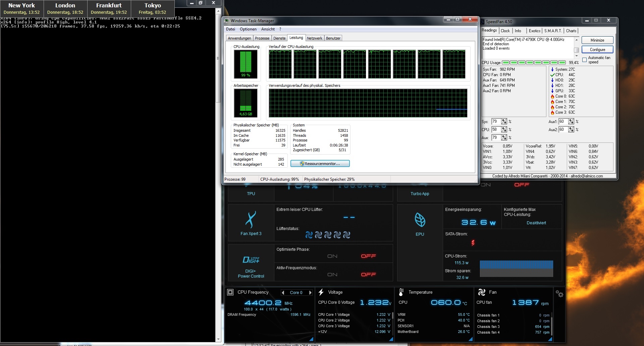Viewport: 644px width, 346px height.
Task: Click the last fan icon under Lüfterstatus
Action: (346, 235)
